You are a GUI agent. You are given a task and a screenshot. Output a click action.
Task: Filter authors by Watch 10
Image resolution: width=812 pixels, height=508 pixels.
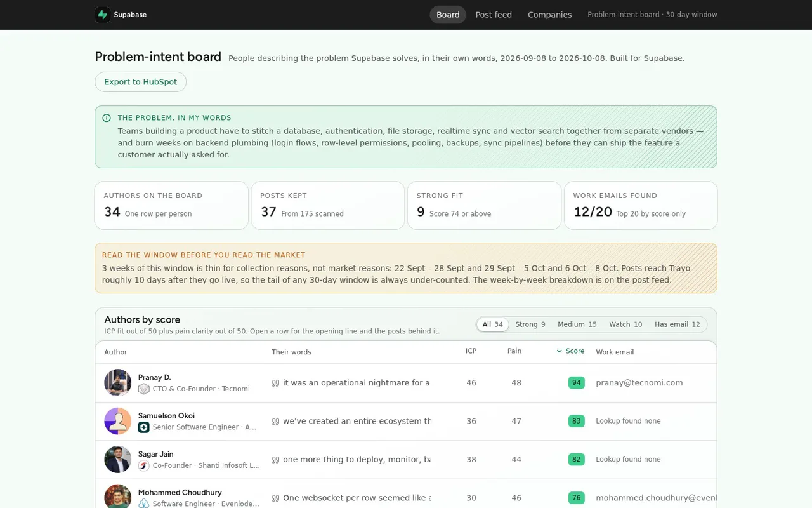point(625,324)
